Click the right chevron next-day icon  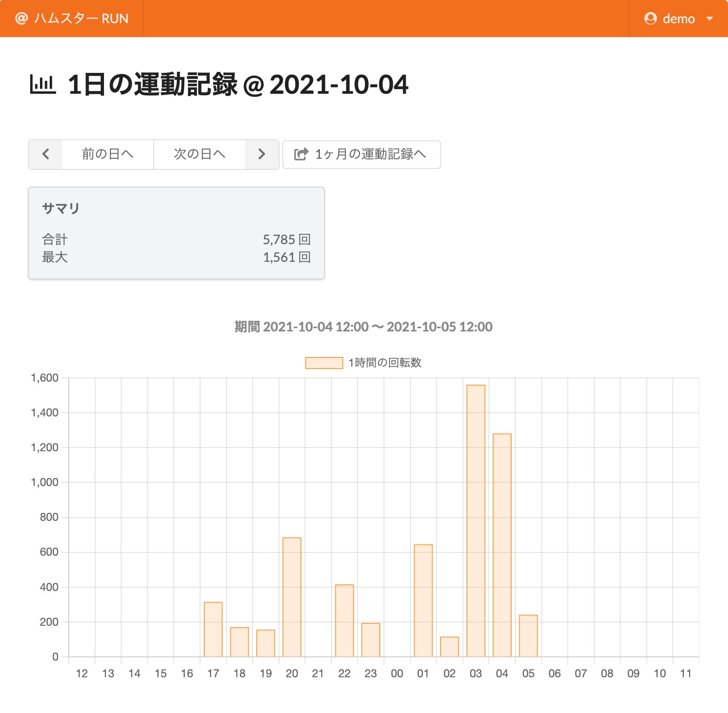click(262, 154)
